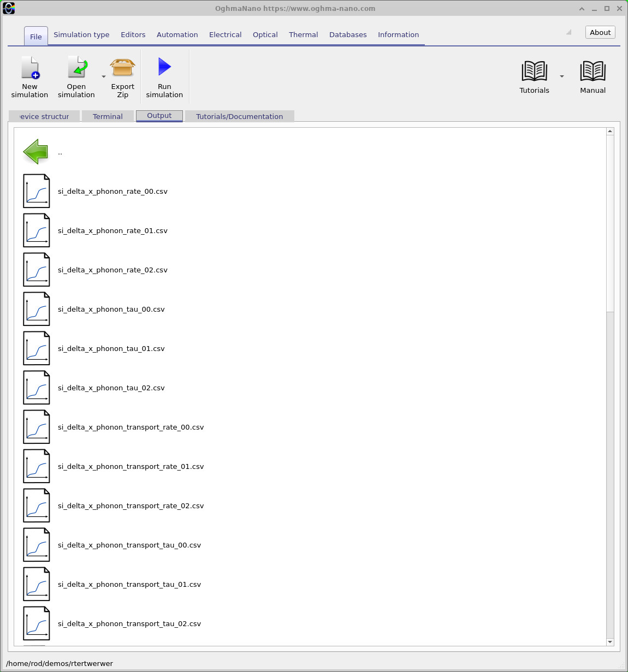This screenshot has height=672, width=628.
Task: Click the si_delta_x_phonon_tau_02.csv file icon
Action: click(x=37, y=388)
